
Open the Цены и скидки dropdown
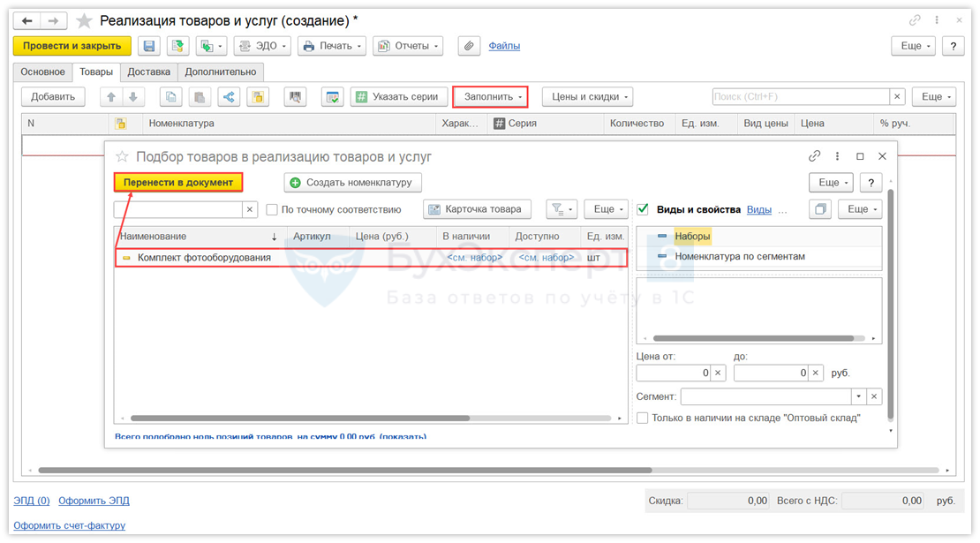pyautogui.click(x=587, y=97)
